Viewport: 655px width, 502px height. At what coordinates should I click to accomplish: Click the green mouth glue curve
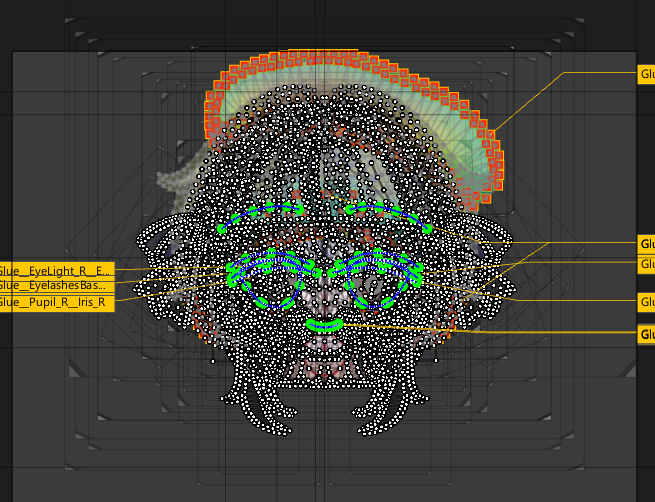325,325
